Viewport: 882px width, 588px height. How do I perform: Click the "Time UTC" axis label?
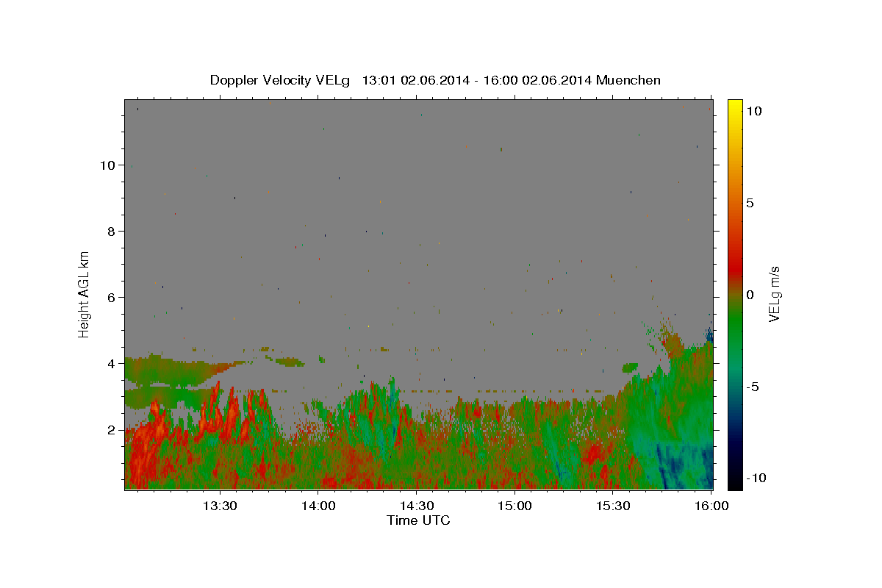pyautogui.click(x=418, y=520)
